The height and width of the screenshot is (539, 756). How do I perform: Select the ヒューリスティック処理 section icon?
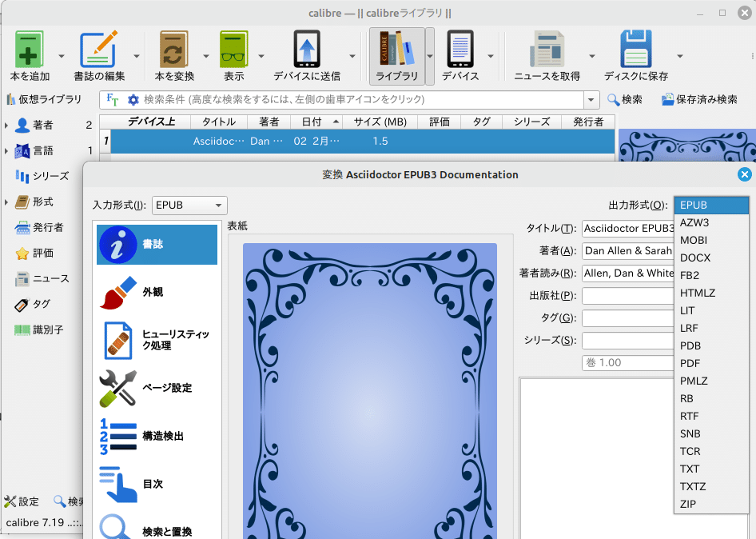click(x=156, y=341)
